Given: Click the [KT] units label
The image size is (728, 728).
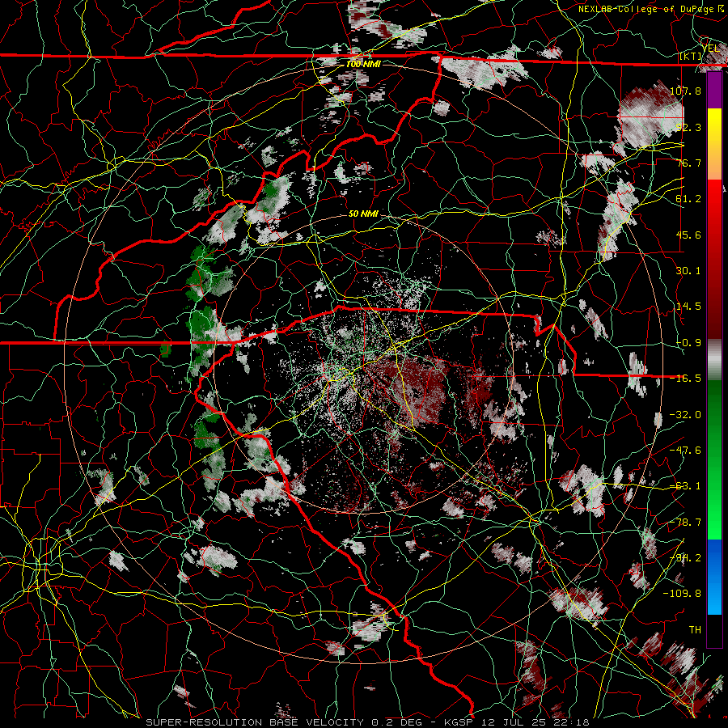Looking at the screenshot, I should point(691,57).
